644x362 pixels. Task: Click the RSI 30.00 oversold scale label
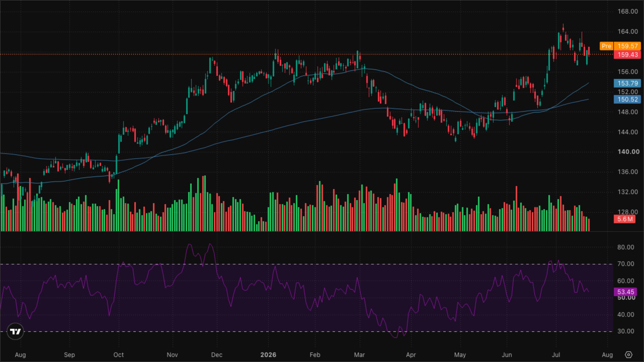626,331
